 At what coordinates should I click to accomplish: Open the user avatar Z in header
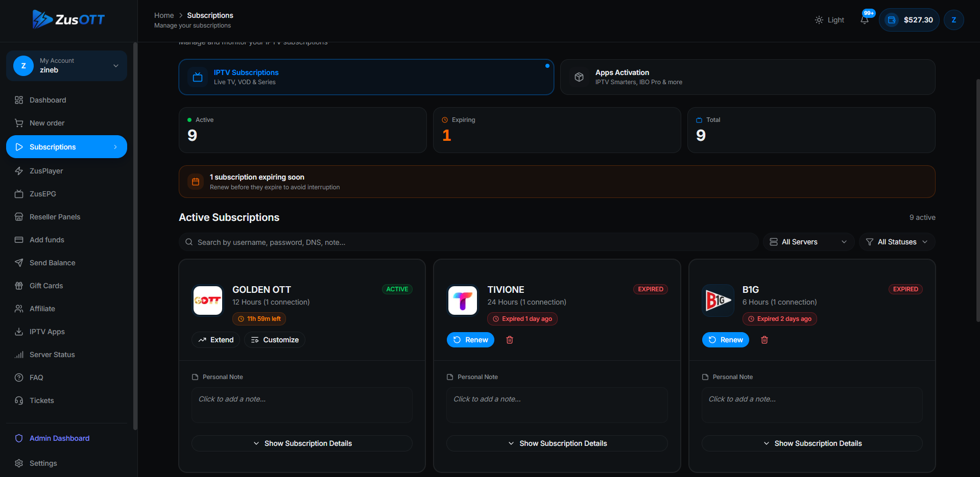[x=953, y=20]
